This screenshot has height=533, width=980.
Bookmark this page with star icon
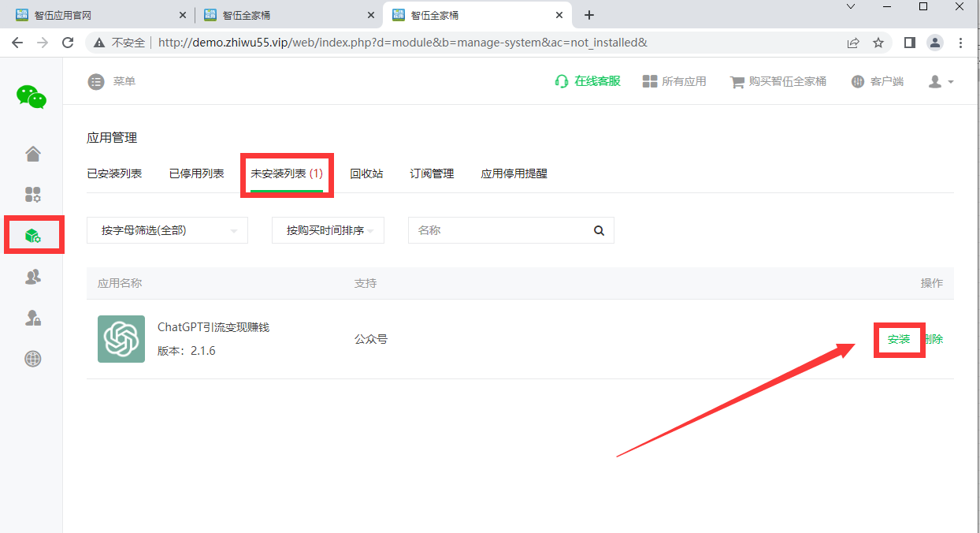878,43
